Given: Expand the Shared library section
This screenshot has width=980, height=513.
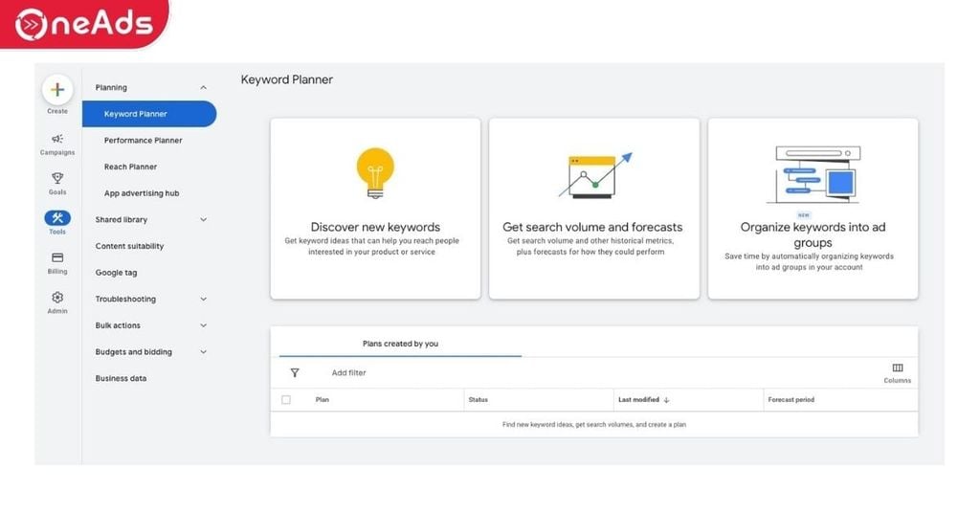Looking at the screenshot, I should click(150, 220).
